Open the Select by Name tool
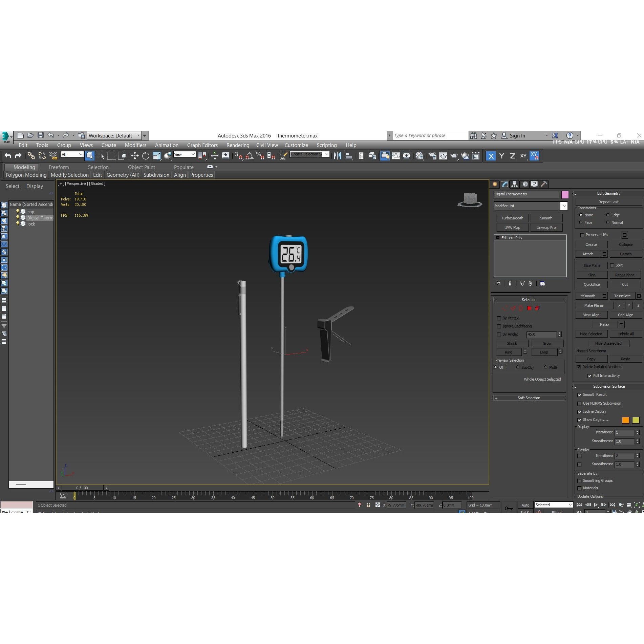This screenshot has height=644, width=644. [x=100, y=156]
